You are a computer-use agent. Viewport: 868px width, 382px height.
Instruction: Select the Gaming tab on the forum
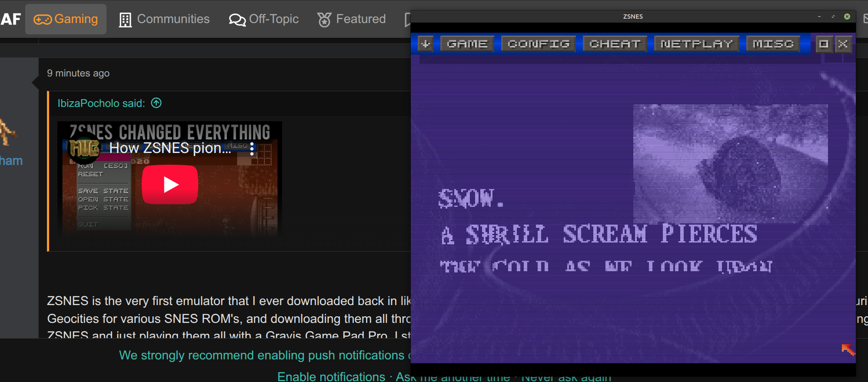point(66,19)
